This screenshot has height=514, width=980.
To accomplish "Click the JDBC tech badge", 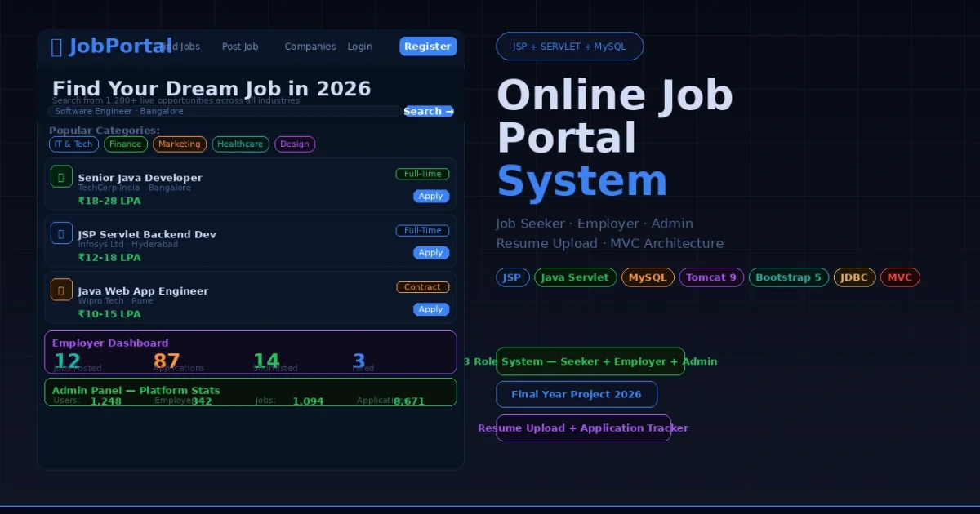I will pyautogui.click(x=854, y=277).
